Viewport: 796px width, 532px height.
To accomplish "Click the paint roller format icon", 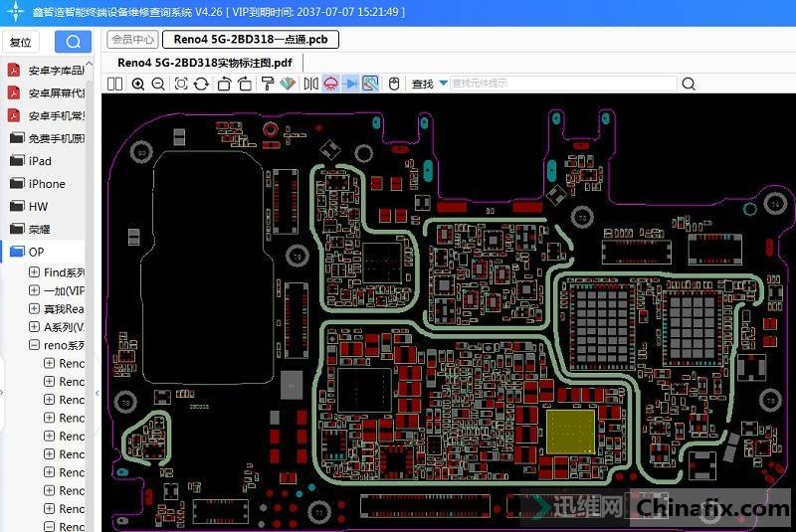I will [x=266, y=85].
